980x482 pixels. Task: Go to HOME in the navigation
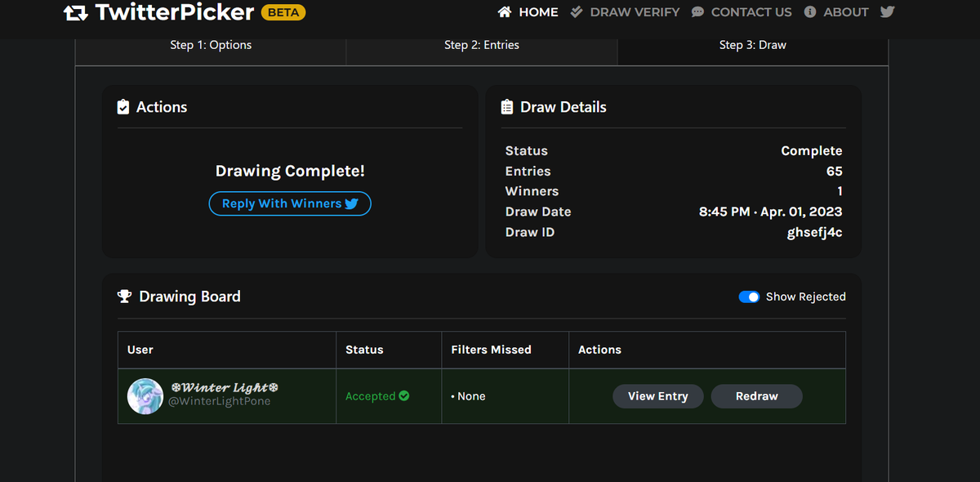(539, 12)
